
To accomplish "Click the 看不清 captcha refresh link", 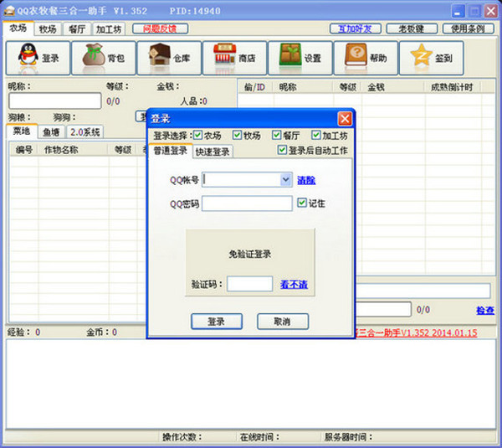I will point(293,285).
